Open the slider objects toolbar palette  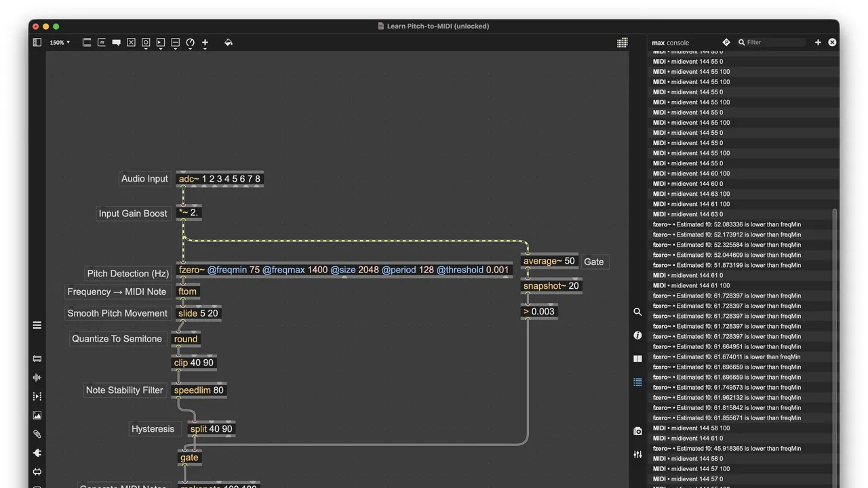click(x=175, y=43)
